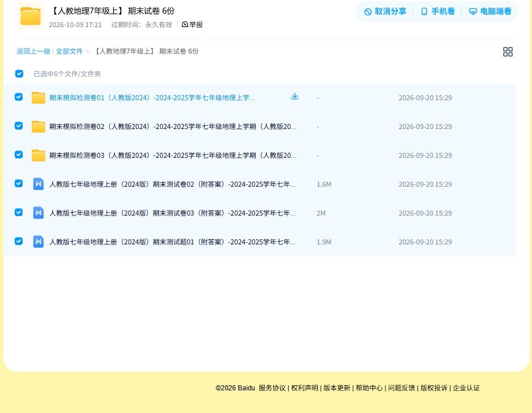This screenshot has height=413, width=532.
Task: Click 电脑端看 to view on desktop
Action: [x=490, y=11]
